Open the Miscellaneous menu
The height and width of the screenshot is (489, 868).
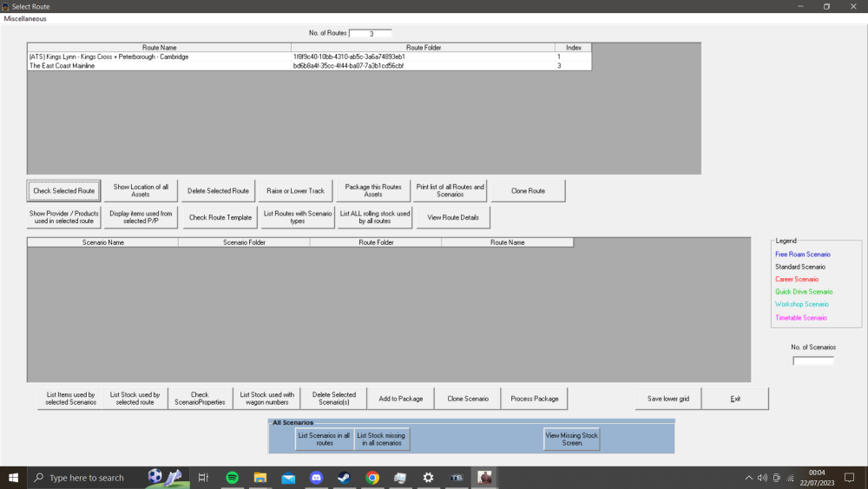pyautogui.click(x=25, y=18)
